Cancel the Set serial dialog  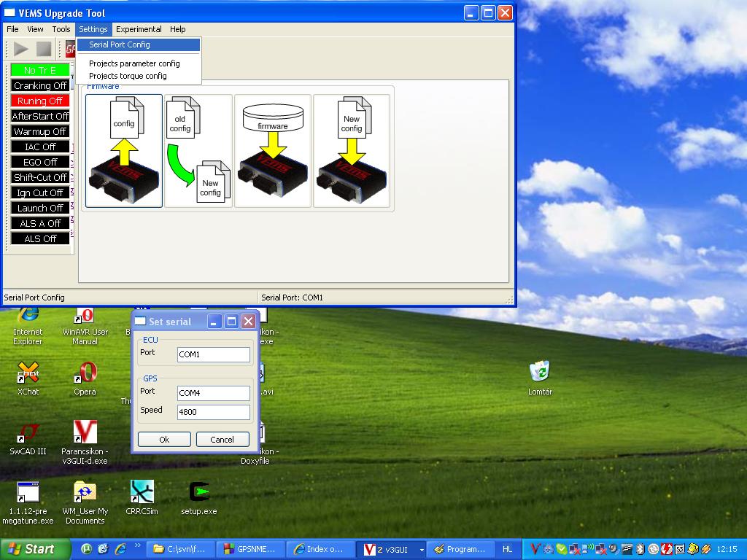(x=222, y=440)
